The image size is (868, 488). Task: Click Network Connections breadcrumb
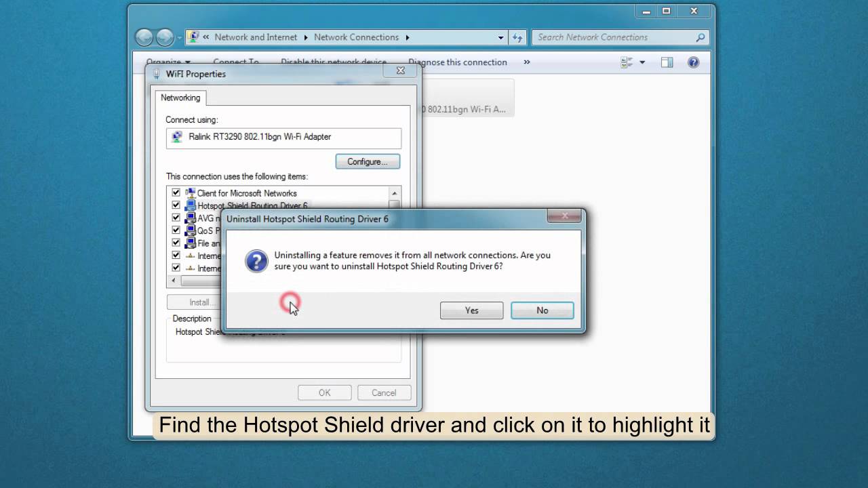click(x=356, y=37)
